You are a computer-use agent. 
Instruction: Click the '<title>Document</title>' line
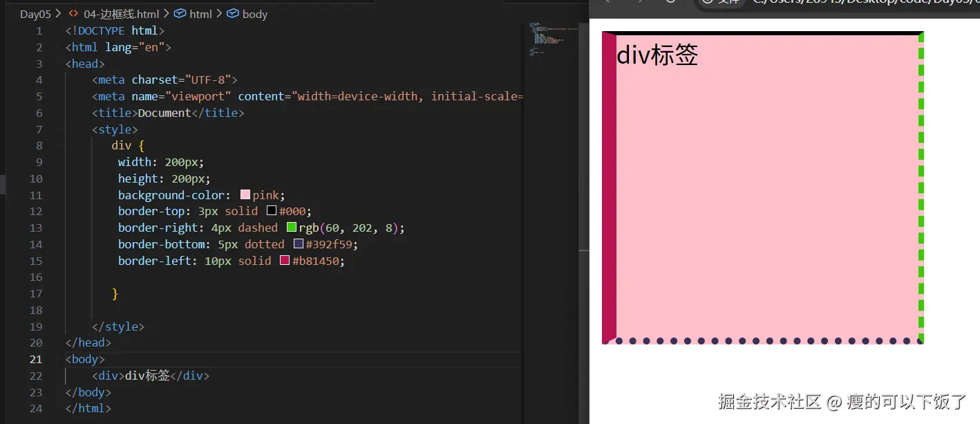tap(168, 113)
